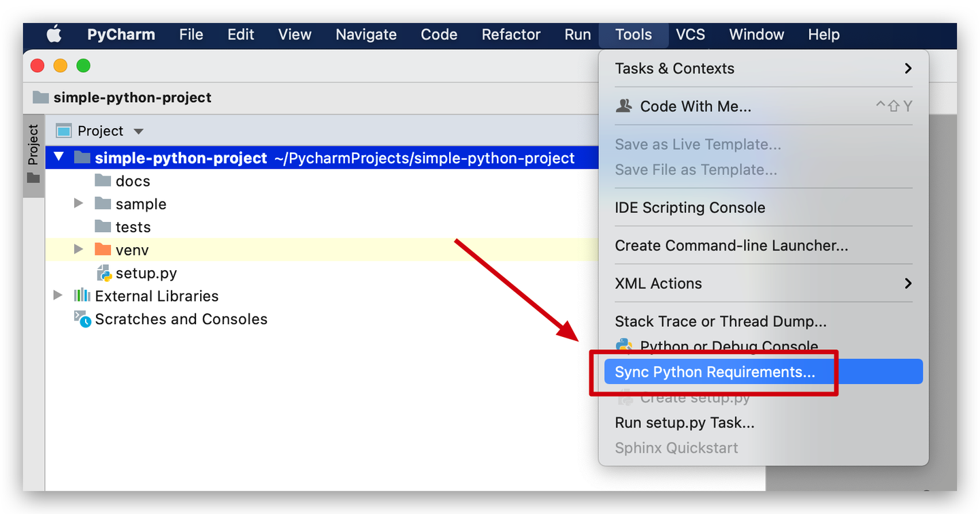Image resolution: width=980 pixels, height=514 pixels.
Task: Click the Code With Me icon
Action: [623, 106]
